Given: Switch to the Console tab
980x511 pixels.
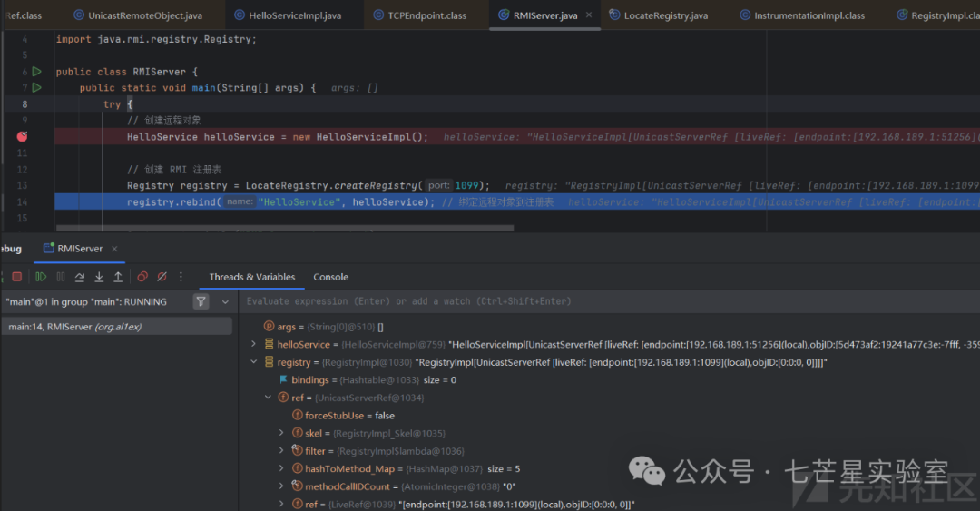Looking at the screenshot, I should tap(330, 277).
